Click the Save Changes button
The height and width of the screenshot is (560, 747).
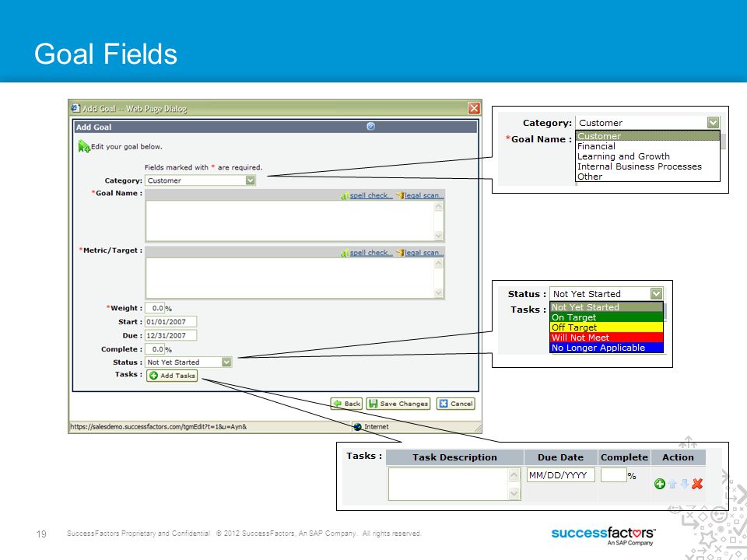point(398,404)
